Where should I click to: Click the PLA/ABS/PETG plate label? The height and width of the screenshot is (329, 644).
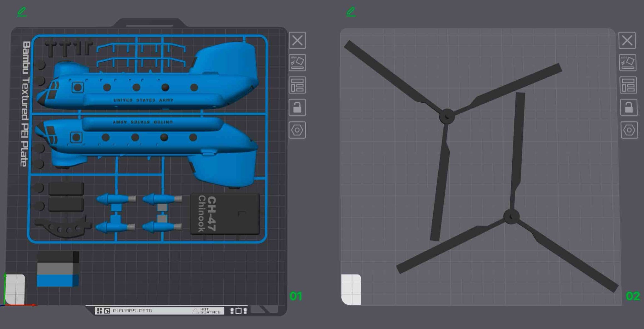point(132,311)
